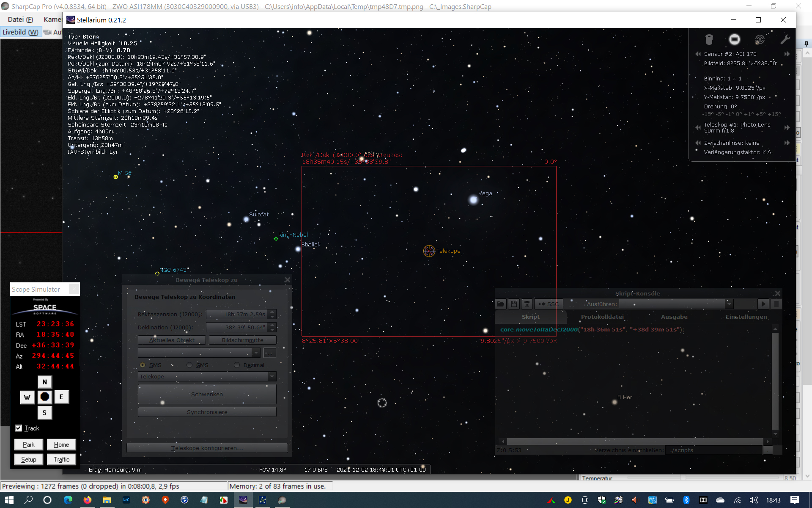The image size is (812, 508).
Task: Click the Schwenken (slew) button
Action: coord(207,394)
